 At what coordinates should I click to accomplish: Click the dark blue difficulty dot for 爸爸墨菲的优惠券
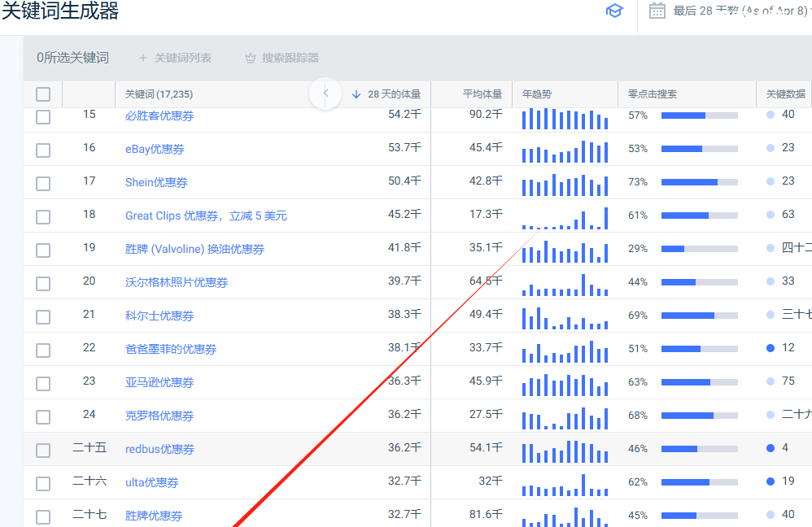[771, 348]
